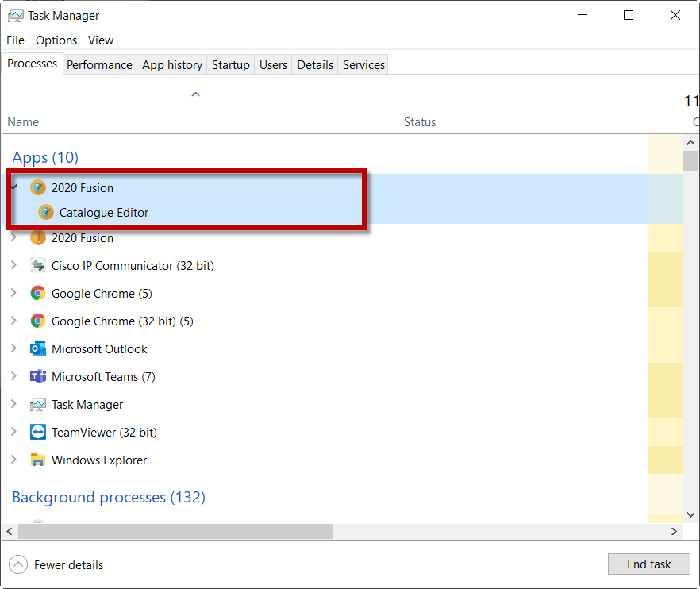Click the Task Manager title bar icon
Image resolution: width=700 pixels, height=589 pixels.
tap(16, 16)
